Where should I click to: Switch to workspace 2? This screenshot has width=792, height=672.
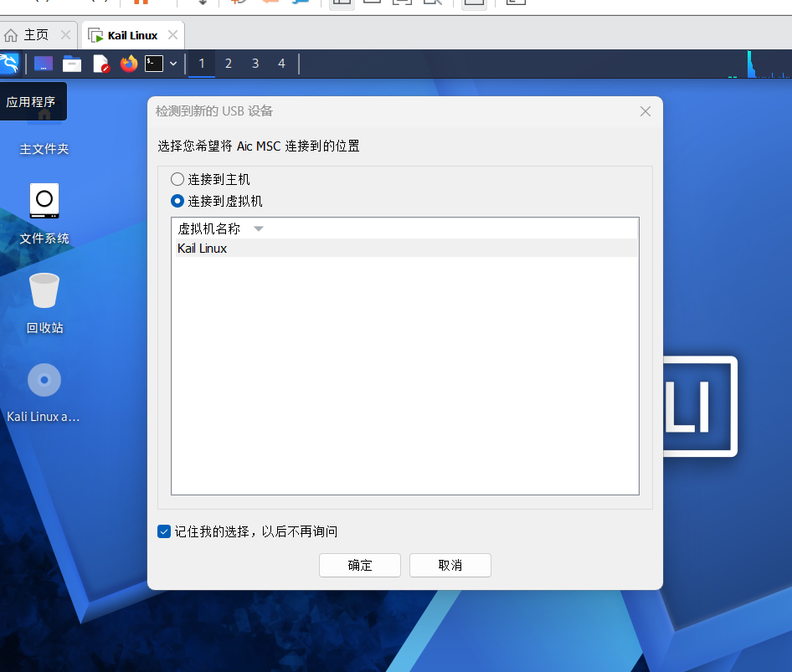tap(229, 64)
